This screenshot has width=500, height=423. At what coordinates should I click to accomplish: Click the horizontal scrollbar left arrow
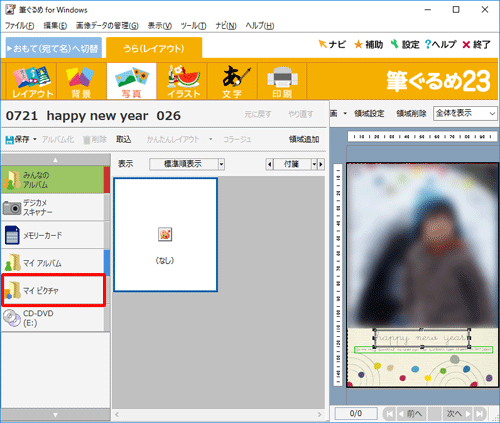point(117,414)
